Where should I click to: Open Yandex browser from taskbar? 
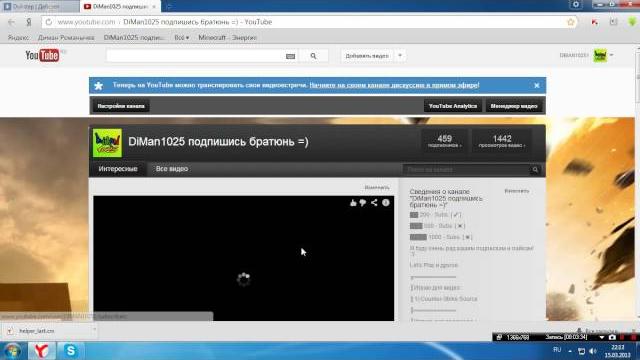pos(41,351)
